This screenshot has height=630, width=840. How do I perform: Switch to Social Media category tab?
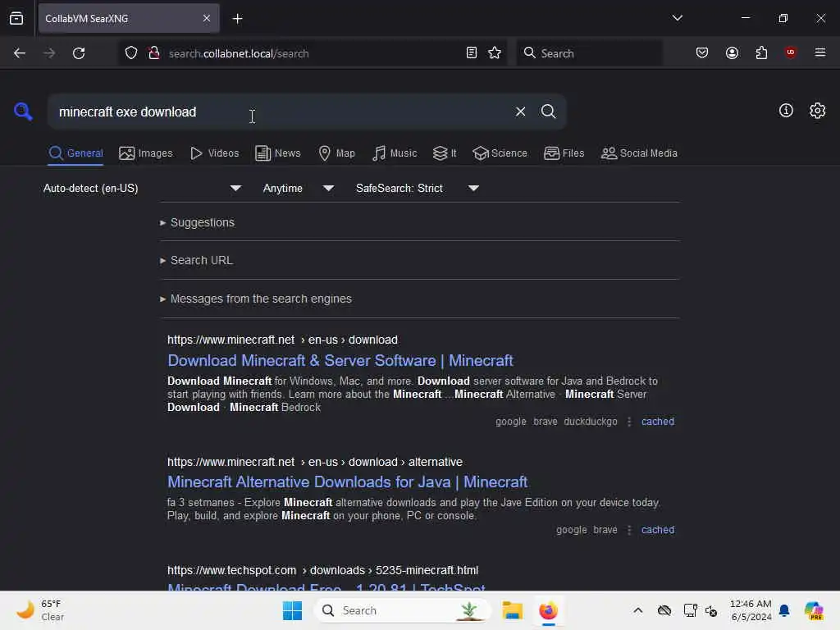click(639, 153)
